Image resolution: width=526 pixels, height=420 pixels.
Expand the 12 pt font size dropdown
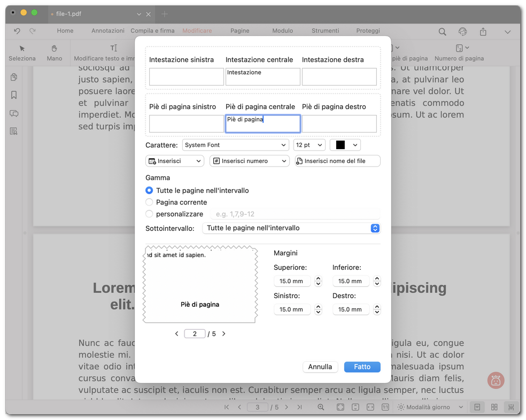[309, 145]
